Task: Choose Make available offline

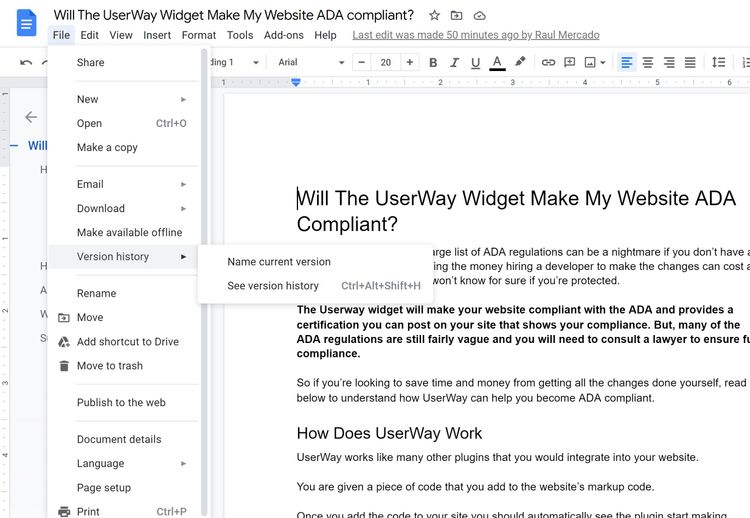Action: [123, 232]
